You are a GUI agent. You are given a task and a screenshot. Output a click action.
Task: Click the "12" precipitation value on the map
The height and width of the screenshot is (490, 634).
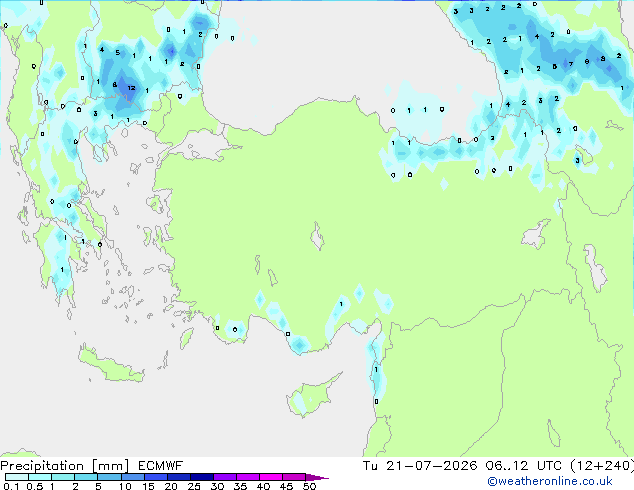131,88
